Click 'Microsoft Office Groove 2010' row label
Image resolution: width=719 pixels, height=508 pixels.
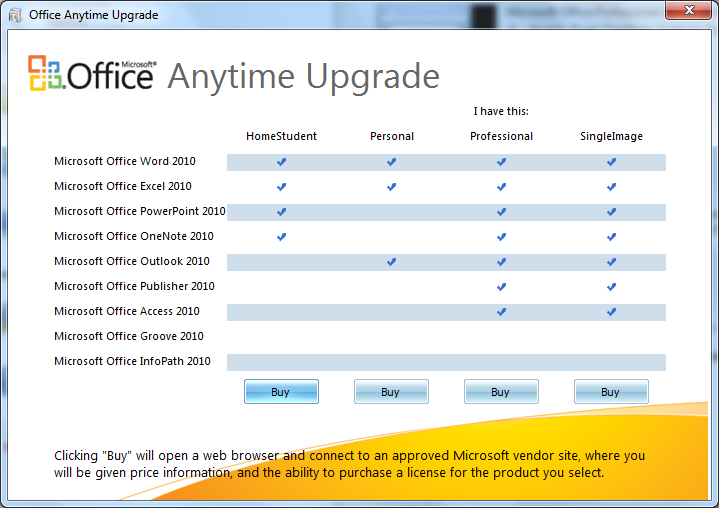pos(129,336)
